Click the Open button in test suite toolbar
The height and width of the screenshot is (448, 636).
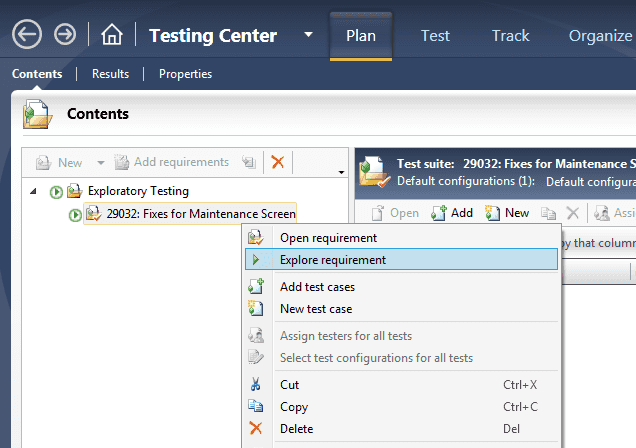(x=395, y=213)
